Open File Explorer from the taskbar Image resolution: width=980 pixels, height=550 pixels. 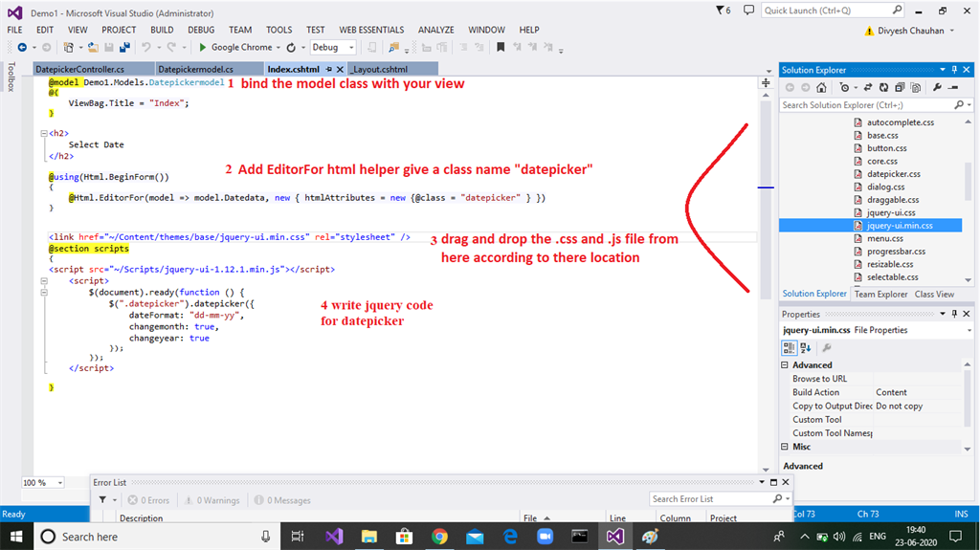click(x=368, y=537)
